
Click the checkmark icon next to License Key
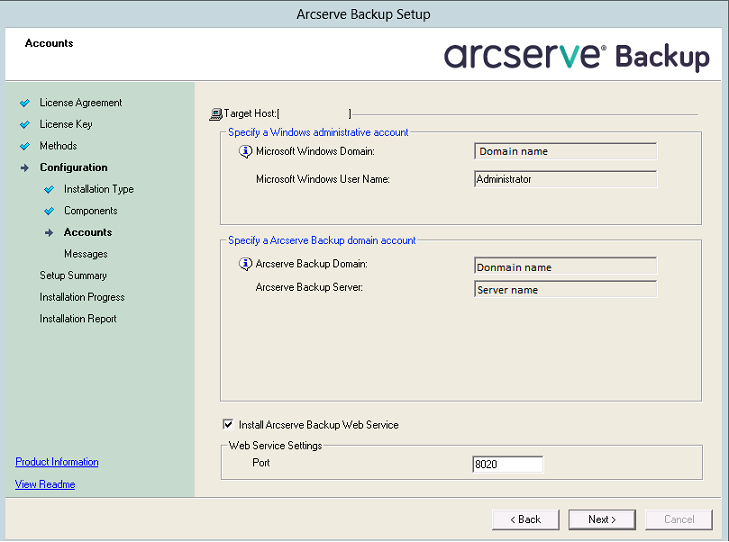point(25,125)
